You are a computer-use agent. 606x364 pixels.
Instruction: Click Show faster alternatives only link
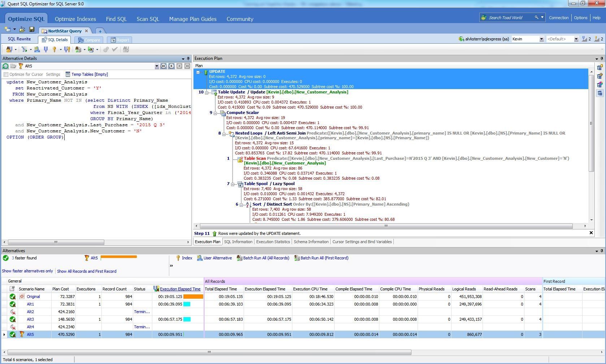coord(27,271)
